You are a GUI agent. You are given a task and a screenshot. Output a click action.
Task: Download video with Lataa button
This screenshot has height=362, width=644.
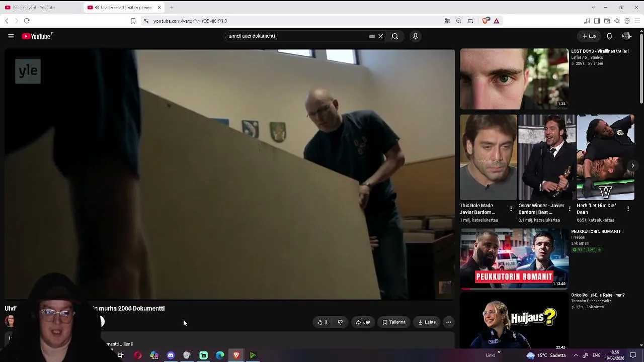coord(427,322)
